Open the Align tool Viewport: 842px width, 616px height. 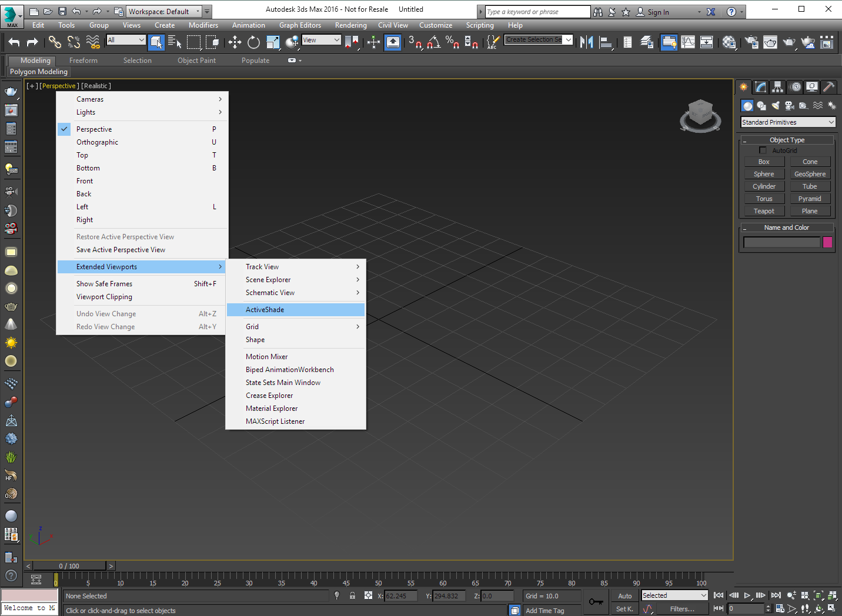click(606, 42)
